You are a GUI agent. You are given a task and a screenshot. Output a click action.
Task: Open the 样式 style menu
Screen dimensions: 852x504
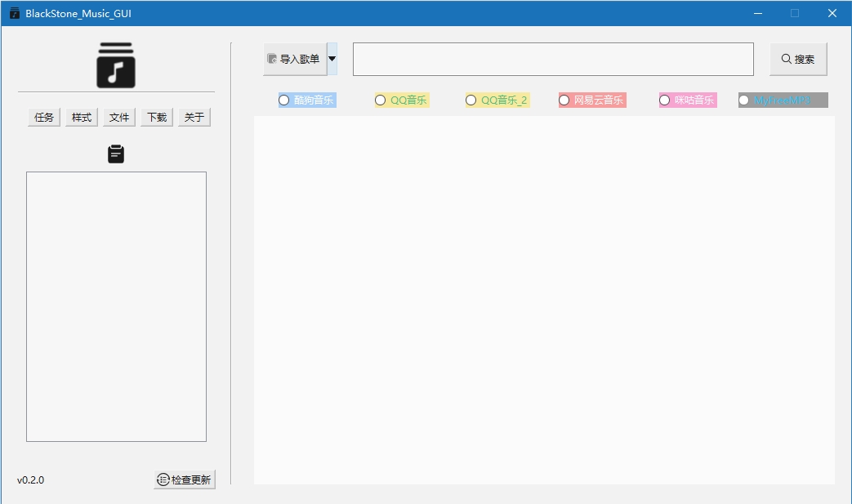tap(82, 118)
